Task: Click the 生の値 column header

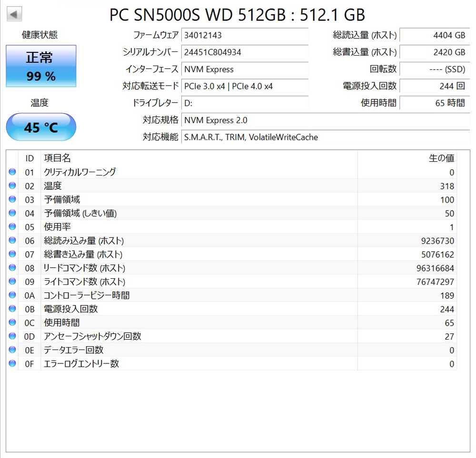Action: click(x=441, y=158)
